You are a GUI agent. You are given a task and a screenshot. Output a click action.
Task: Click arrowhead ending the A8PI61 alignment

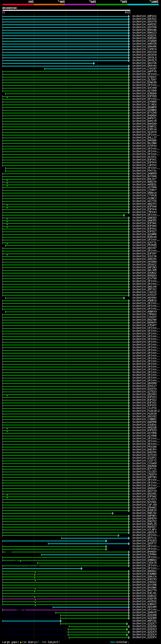click(61, 621)
